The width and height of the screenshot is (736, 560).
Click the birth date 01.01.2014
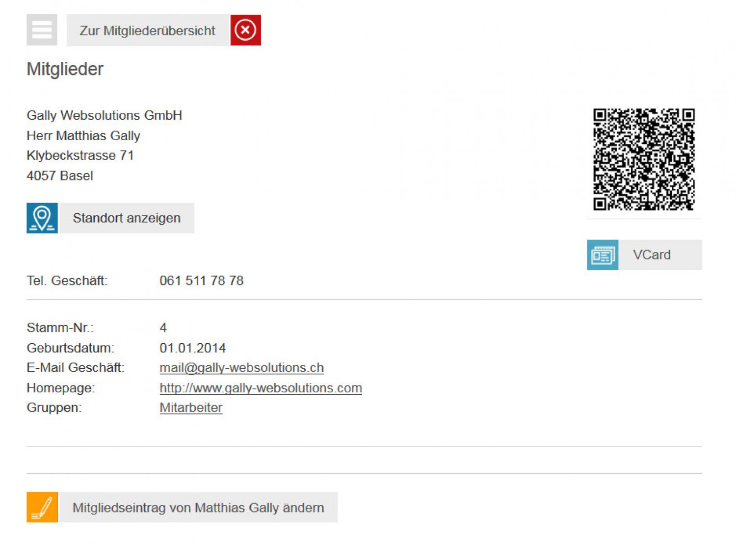192,348
